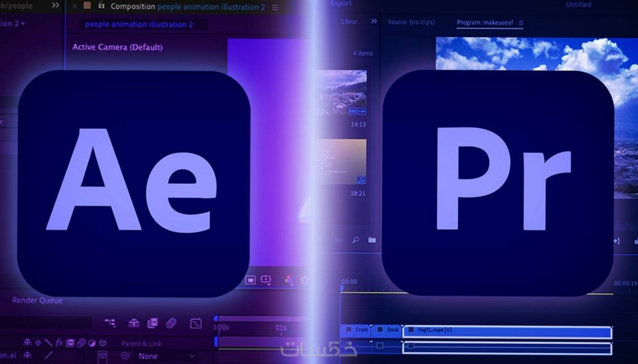The height and width of the screenshot is (364, 638).
Task: Open the Composition mini-flowchart in the timeline
Action: click(x=110, y=323)
